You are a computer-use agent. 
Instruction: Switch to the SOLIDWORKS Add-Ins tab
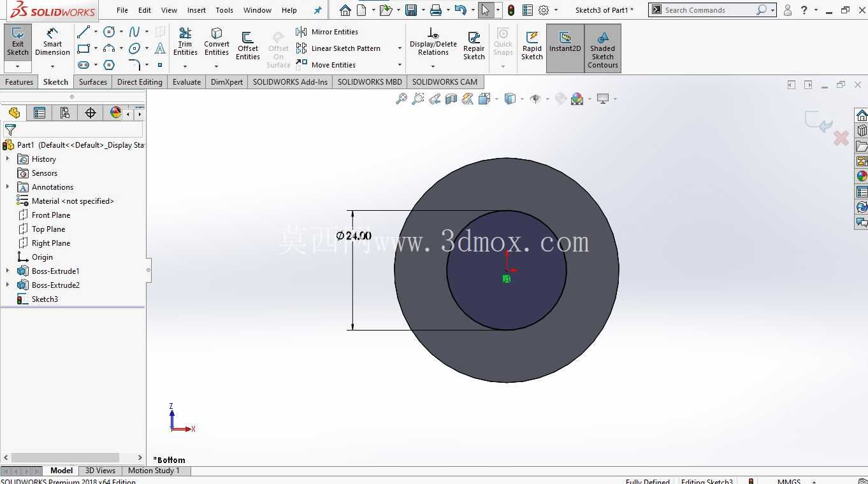pyautogui.click(x=290, y=82)
